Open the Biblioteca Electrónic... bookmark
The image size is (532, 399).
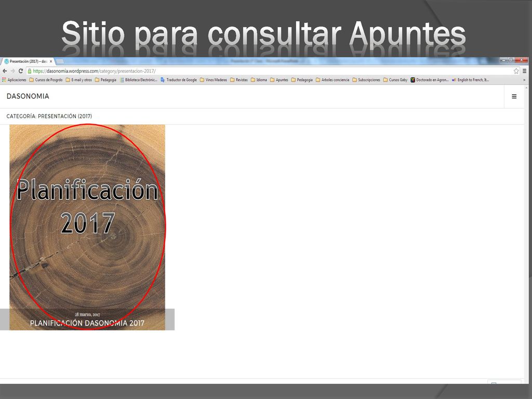(x=138, y=79)
